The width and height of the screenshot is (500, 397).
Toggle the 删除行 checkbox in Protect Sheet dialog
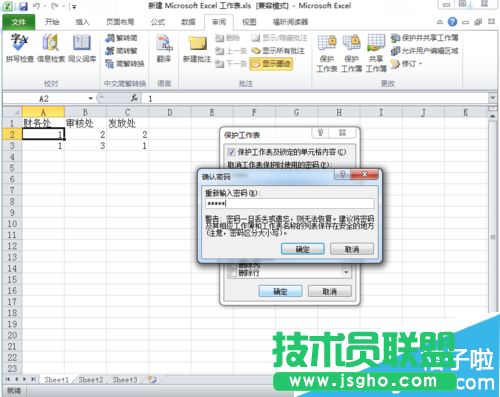click(x=233, y=273)
